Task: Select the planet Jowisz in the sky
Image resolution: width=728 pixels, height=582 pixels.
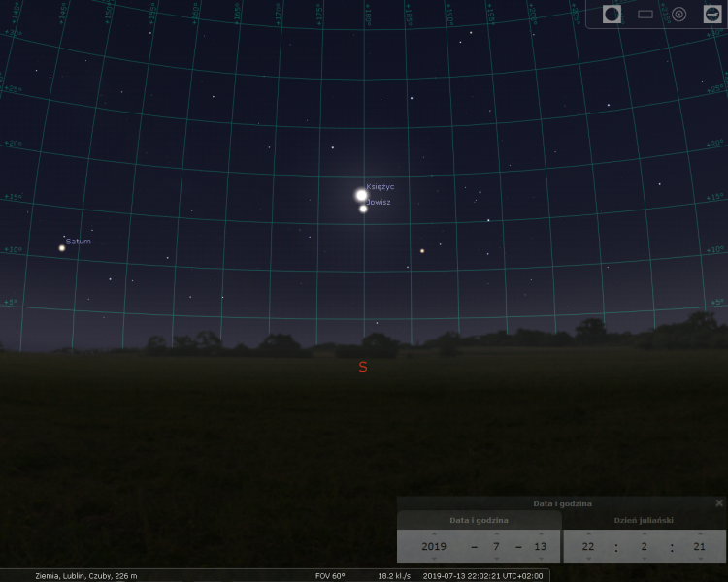Action: click(x=363, y=209)
